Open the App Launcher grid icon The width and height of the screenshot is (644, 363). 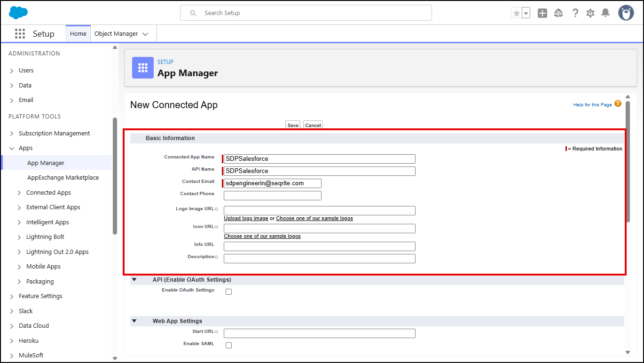click(x=20, y=34)
